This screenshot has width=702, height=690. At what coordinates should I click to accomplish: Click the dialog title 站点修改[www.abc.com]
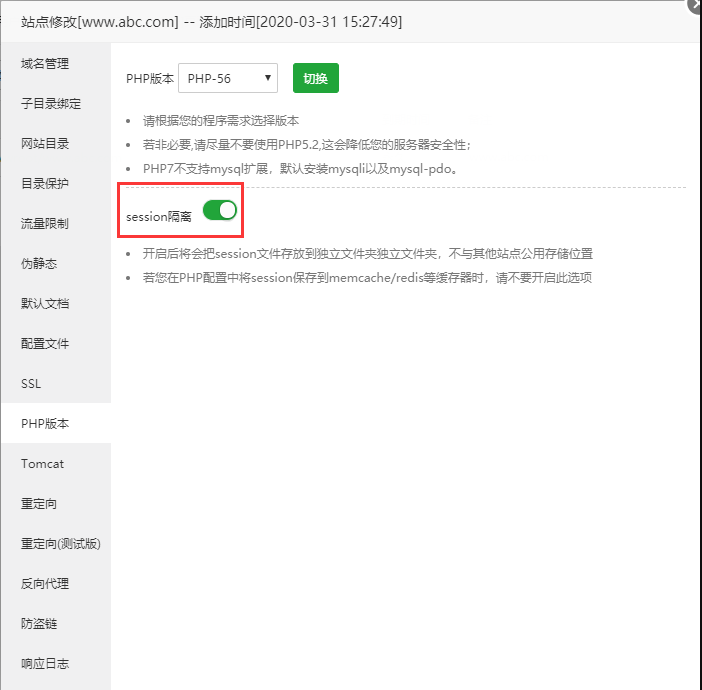tap(100, 21)
